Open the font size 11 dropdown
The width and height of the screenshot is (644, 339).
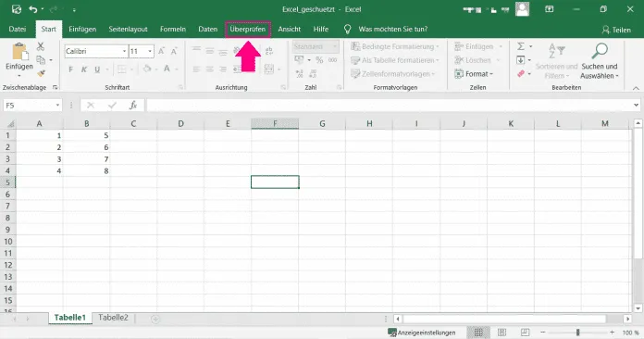[x=150, y=51]
